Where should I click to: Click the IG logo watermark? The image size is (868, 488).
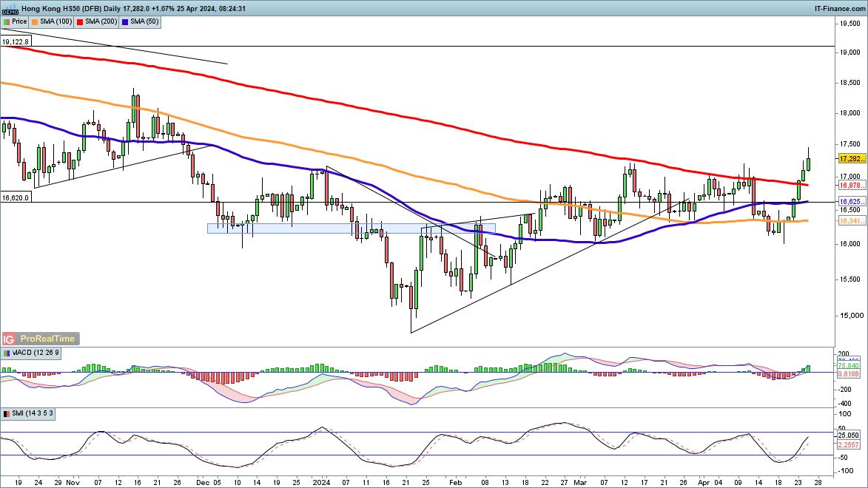tap(10, 339)
